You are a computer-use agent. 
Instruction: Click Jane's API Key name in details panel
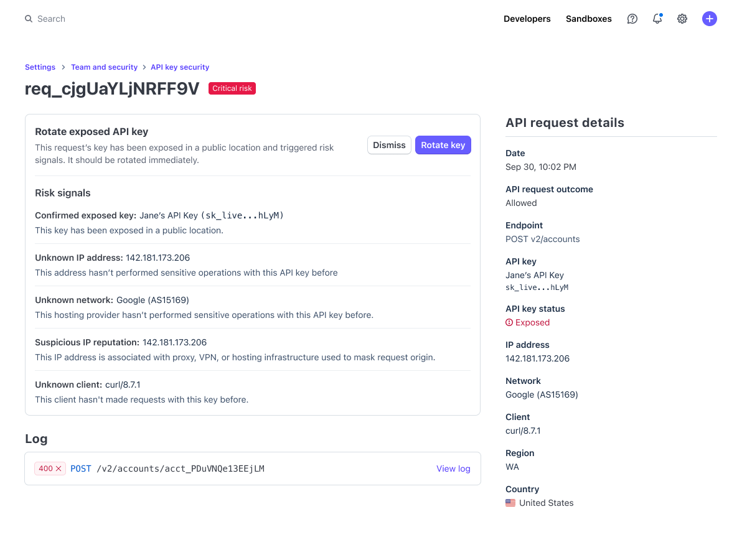point(534,275)
